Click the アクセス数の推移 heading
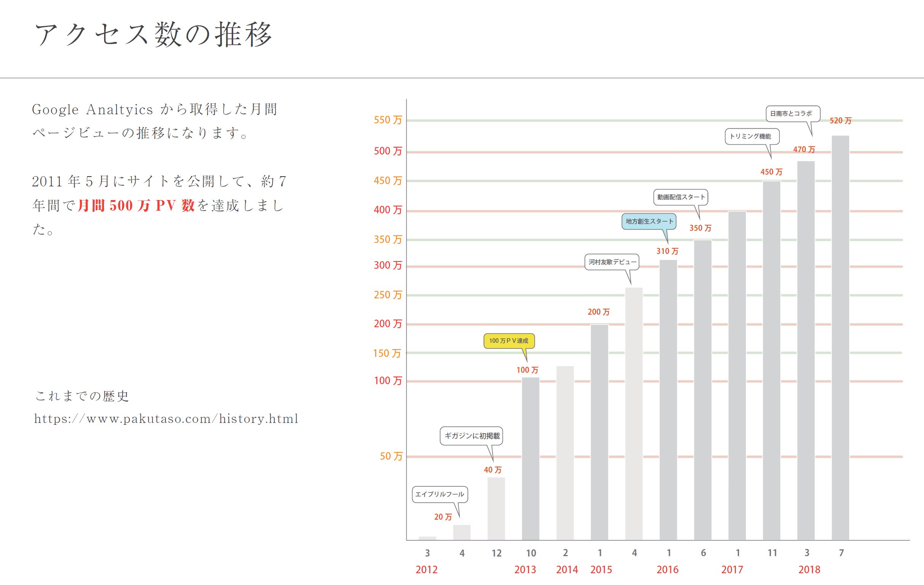924x585 pixels. [153, 35]
